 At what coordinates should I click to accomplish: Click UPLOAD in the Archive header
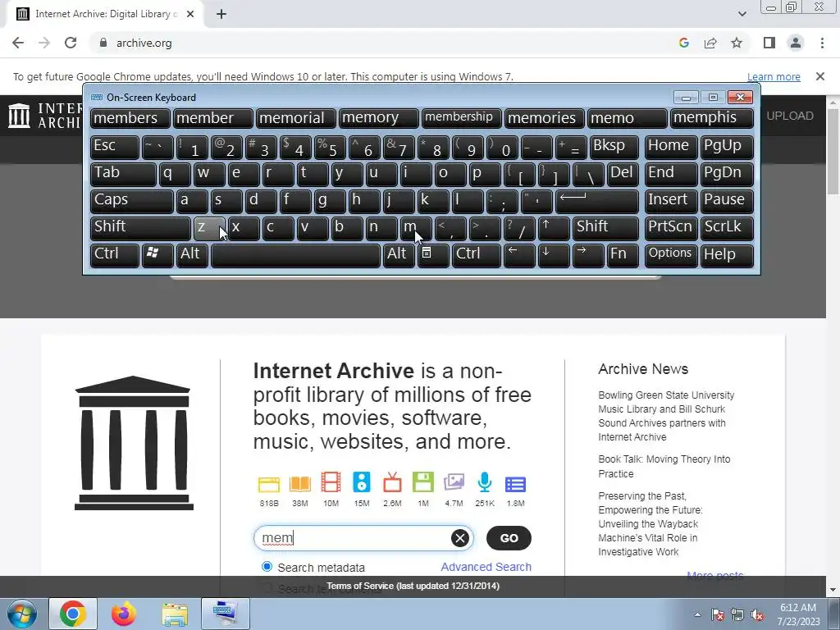point(790,116)
